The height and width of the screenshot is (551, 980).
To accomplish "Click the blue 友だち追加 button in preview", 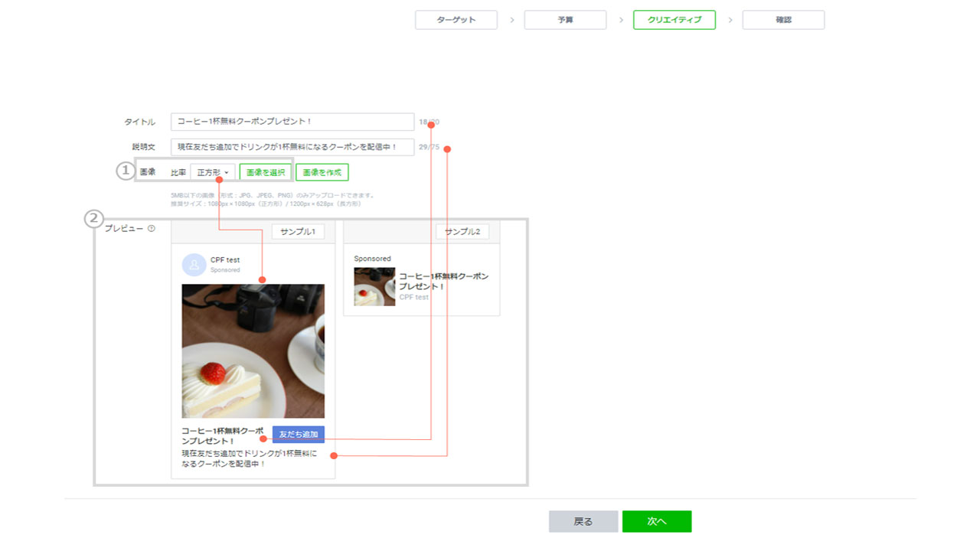I will coord(299,435).
